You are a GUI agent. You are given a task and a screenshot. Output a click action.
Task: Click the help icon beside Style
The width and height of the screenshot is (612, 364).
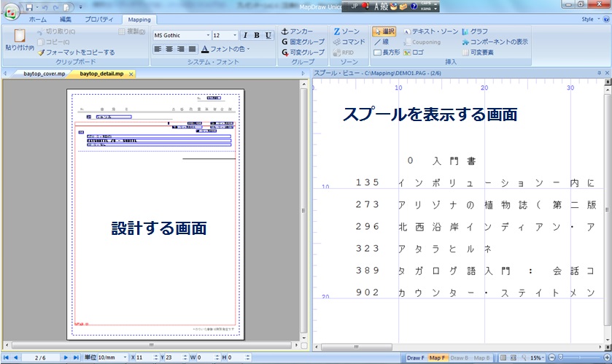(x=606, y=19)
